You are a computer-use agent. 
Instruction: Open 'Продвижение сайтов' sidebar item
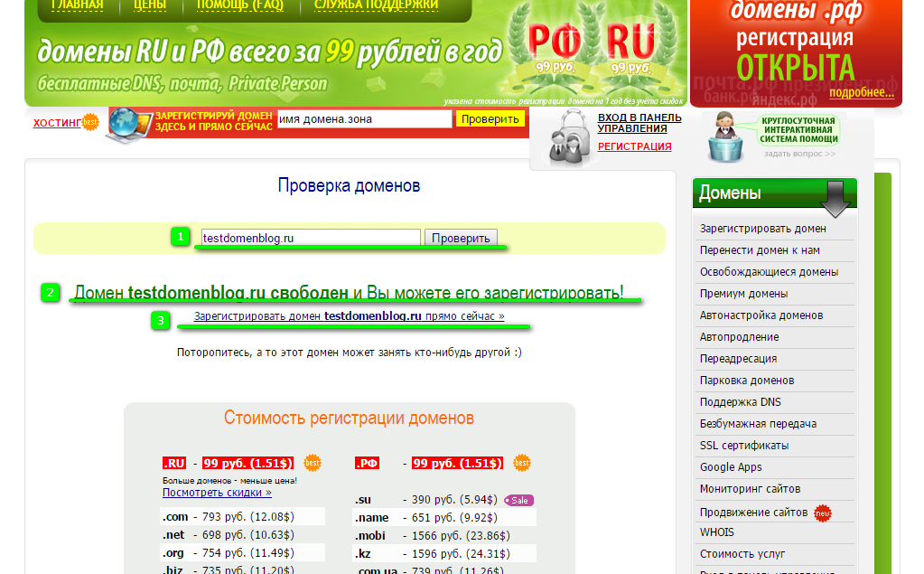point(753,512)
